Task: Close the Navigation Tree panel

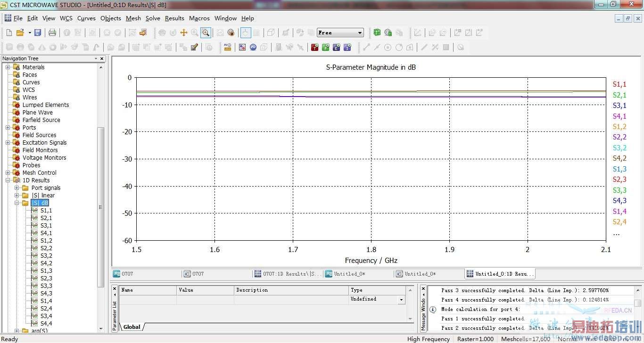Action: [x=101, y=58]
